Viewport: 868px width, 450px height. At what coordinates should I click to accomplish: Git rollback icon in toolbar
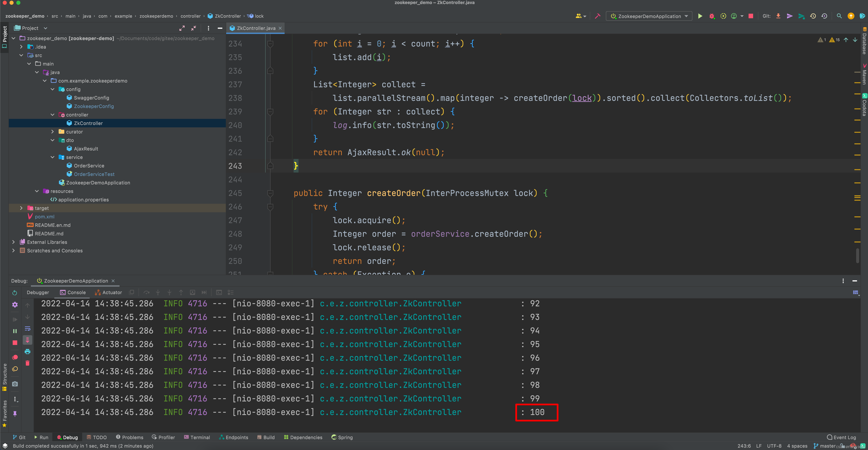pos(824,16)
